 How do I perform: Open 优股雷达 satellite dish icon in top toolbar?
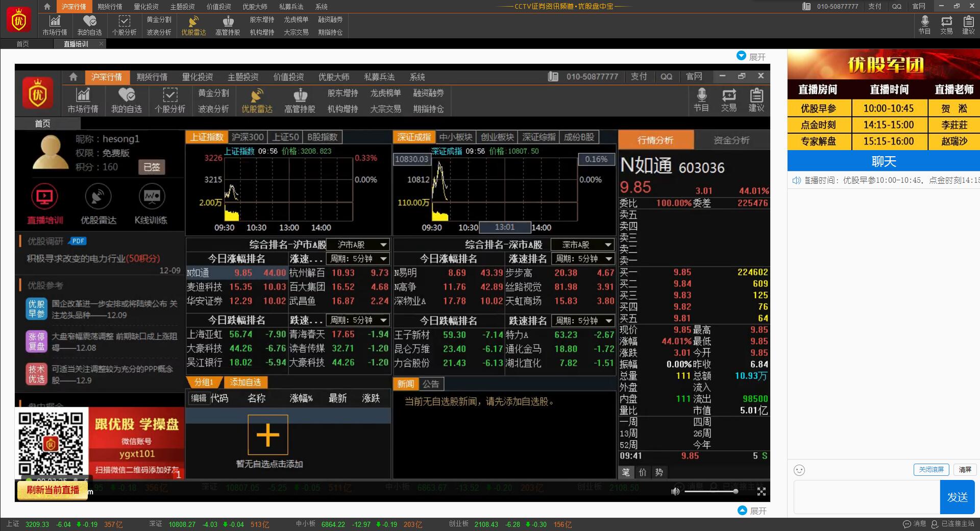[193, 25]
